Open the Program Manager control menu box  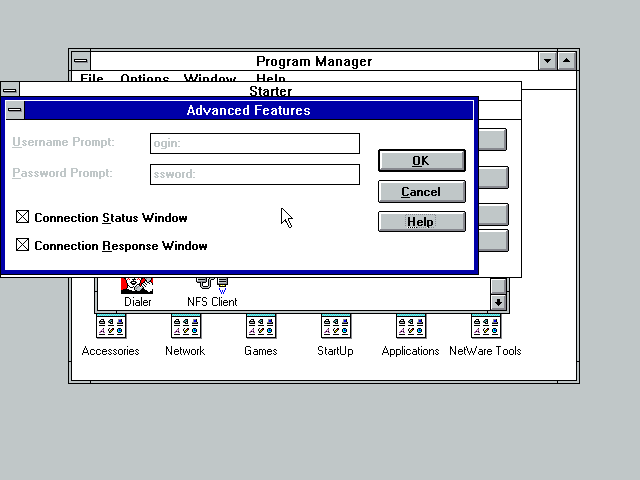point(80,61)
